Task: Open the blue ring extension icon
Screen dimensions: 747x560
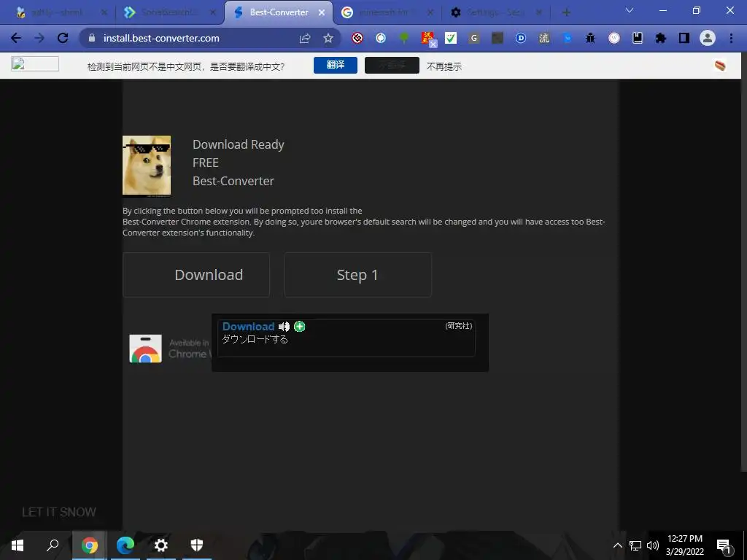Action: [x=381, y=38]
